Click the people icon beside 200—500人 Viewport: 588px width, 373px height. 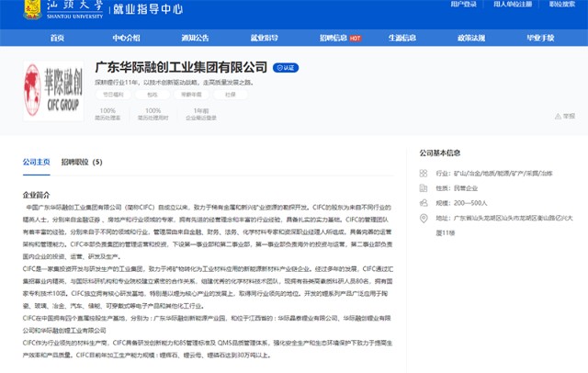(423, 203)
